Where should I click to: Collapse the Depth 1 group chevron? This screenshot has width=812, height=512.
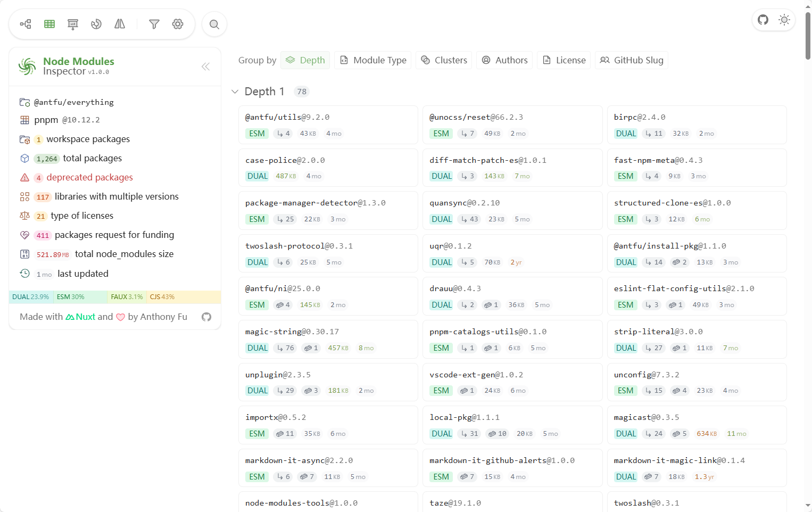(235, 92)
